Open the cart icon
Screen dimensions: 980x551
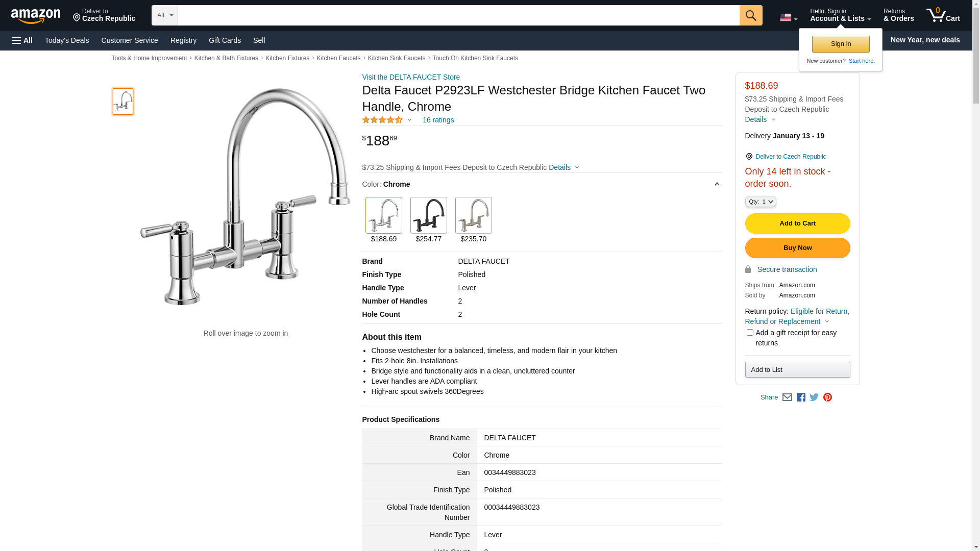click(x=943, y=15)
